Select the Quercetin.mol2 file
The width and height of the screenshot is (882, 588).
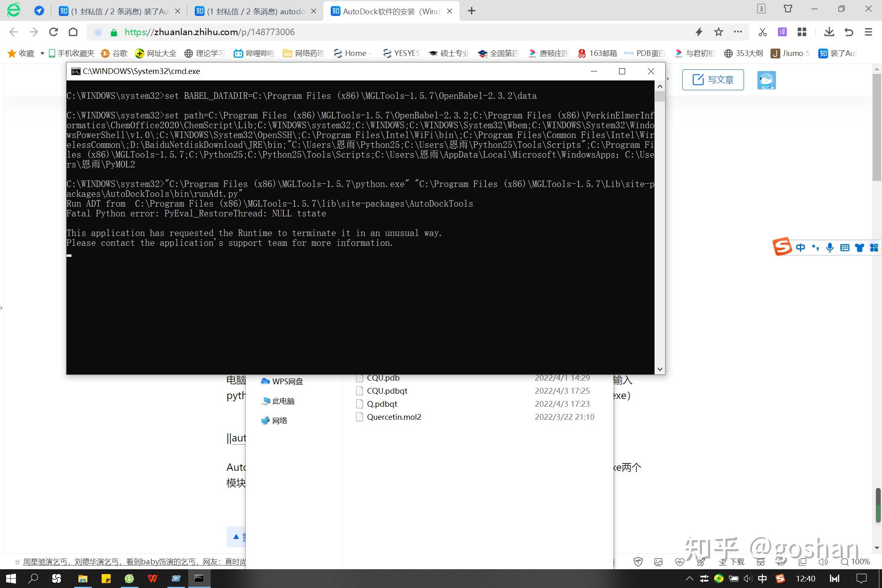(x=394, y=417)
